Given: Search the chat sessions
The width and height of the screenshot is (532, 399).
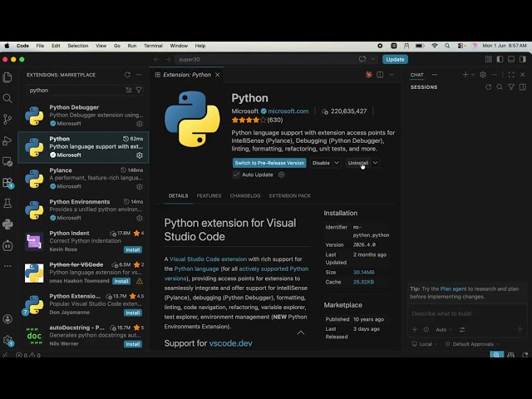Looking at the screenshot, I should click(x=500, y=87).
